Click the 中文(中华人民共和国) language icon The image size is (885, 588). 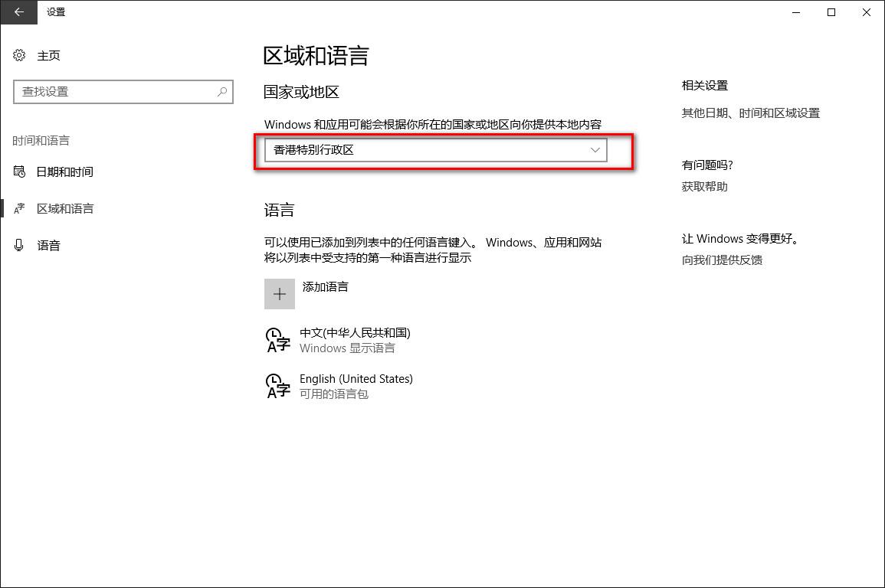point(277,341)
